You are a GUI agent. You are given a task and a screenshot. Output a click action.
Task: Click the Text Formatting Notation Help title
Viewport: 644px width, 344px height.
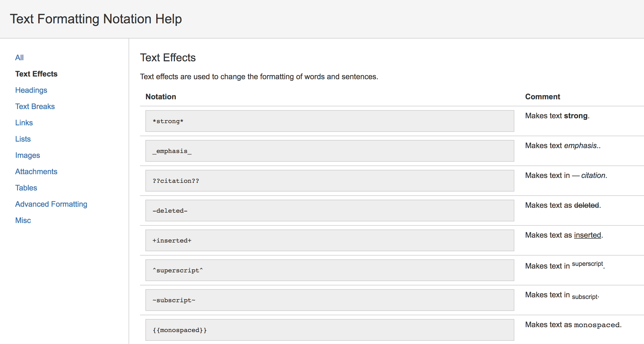coord(96,19)
